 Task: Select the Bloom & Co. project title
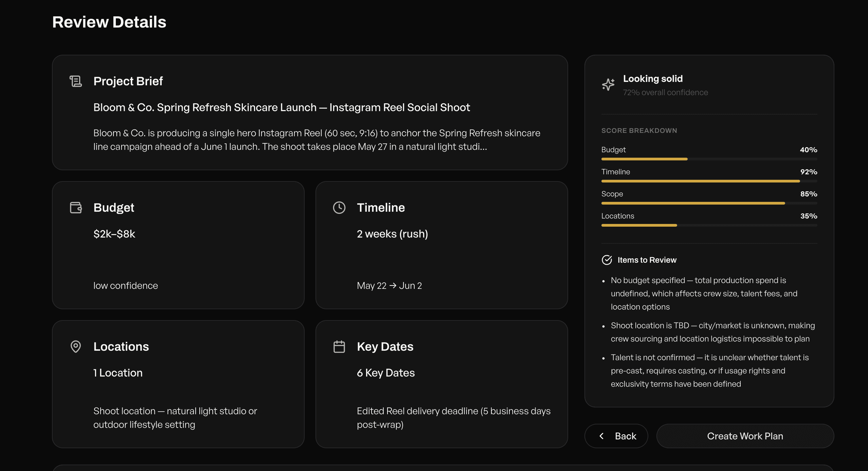pos(282,107)
